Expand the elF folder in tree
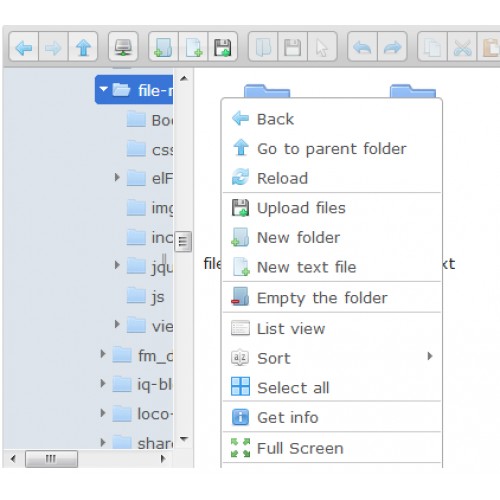The width and height of the screenshot is (500, 500). [117, 177]
